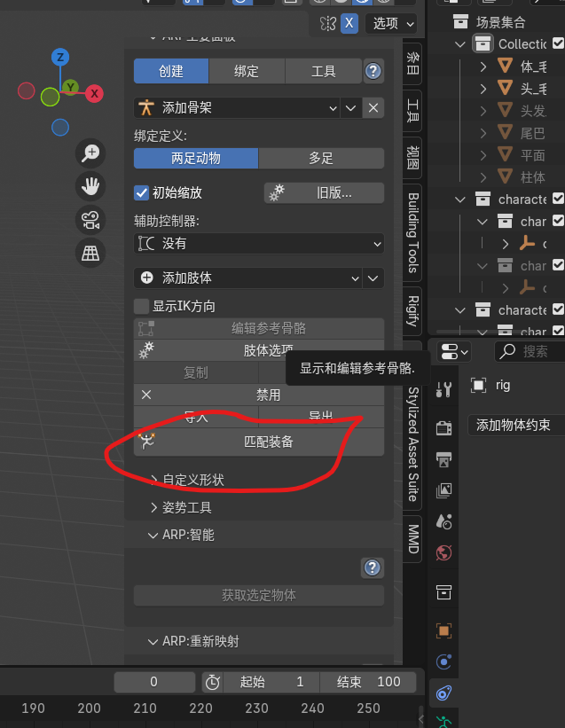
Task: Enable the 显示IK方向 checkbox
Action: 141,307
